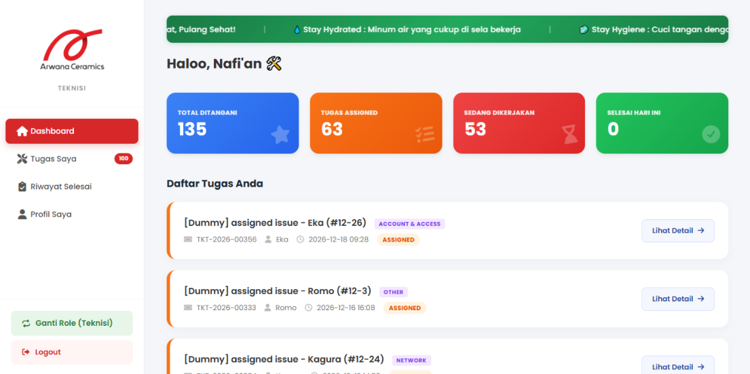Click the ticket icon beside TKT-2026-00356

pos(188,240)
